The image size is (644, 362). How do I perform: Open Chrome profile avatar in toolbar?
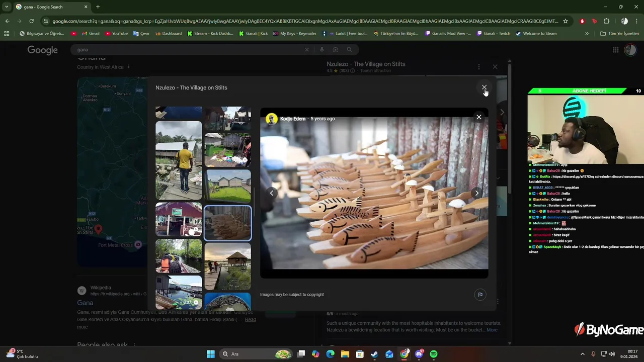[624, 21]
